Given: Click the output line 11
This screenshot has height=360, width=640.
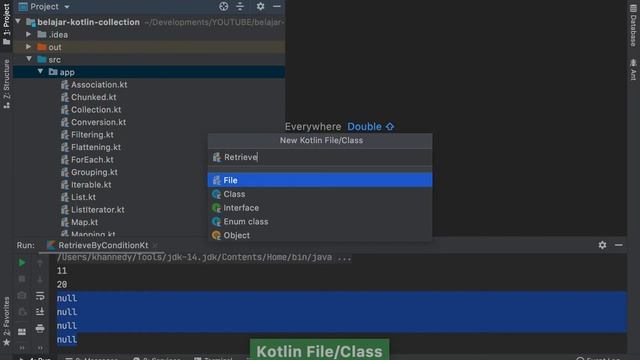Looking at the screenshot, I should coord(62,271).
